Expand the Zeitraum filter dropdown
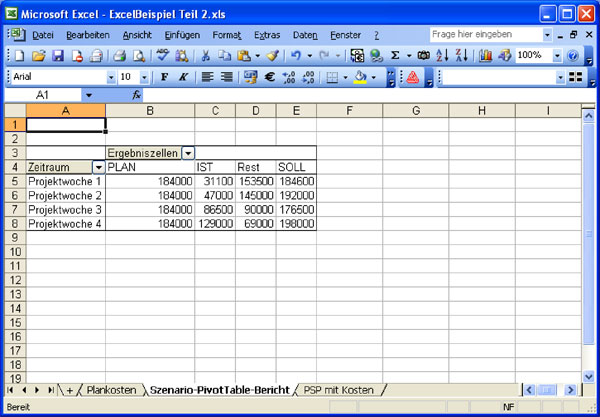600x417 pixels. click(x=98, y=167)
